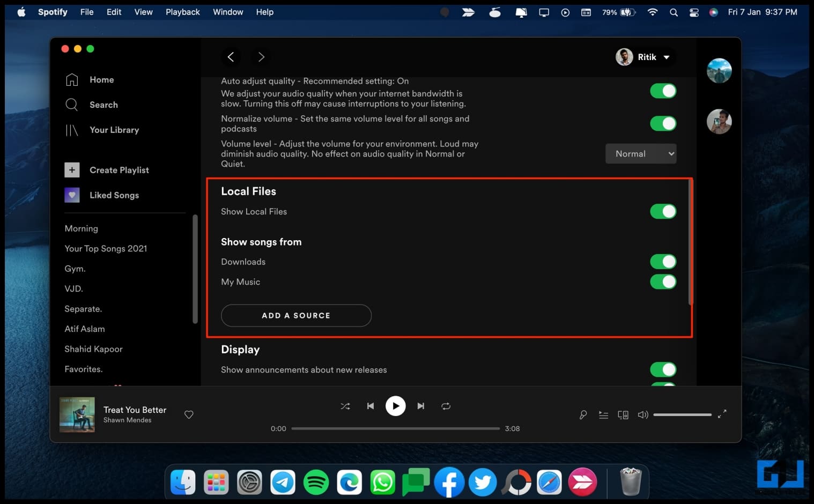This screenshot has height=504, width=814.
Task: Open the Volume level dropdown set to Normal
Action: click(641, 153)
